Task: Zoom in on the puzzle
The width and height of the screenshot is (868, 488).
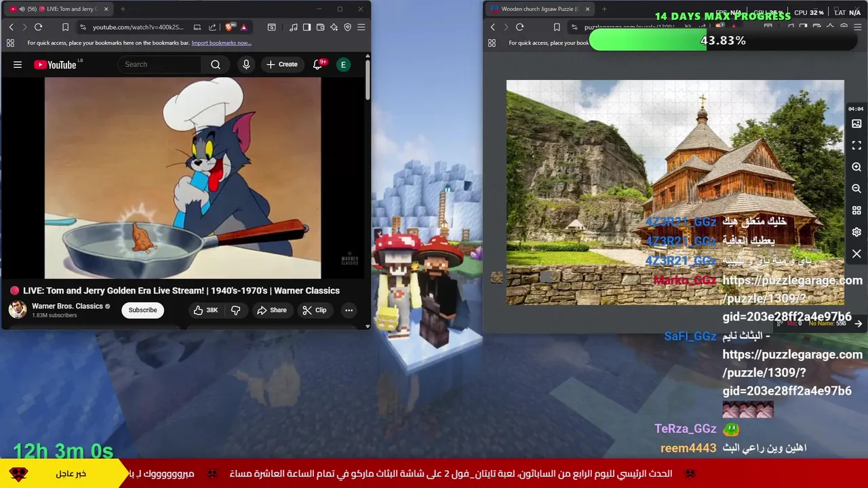Action: tap(856, 167)
